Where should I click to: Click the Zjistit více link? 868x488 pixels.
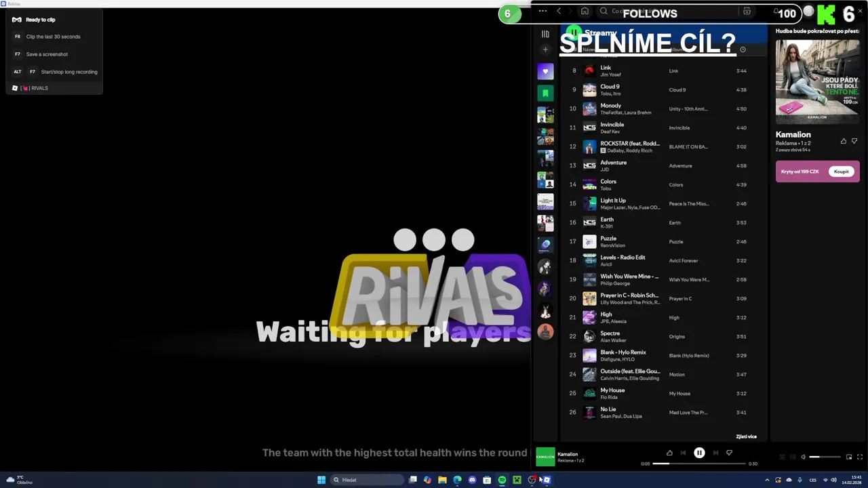click(x=746, y=436)
